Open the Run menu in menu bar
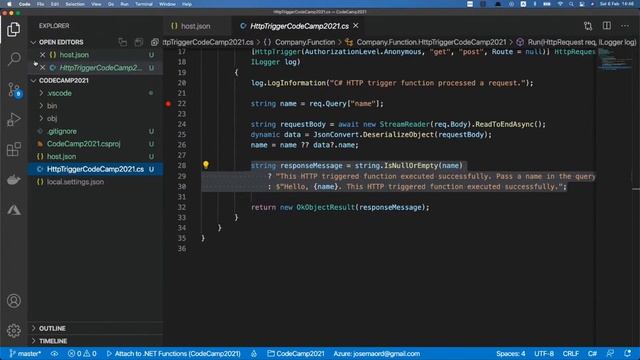The height and width of the screenshot is (360, 640). (x=124, y=4)
